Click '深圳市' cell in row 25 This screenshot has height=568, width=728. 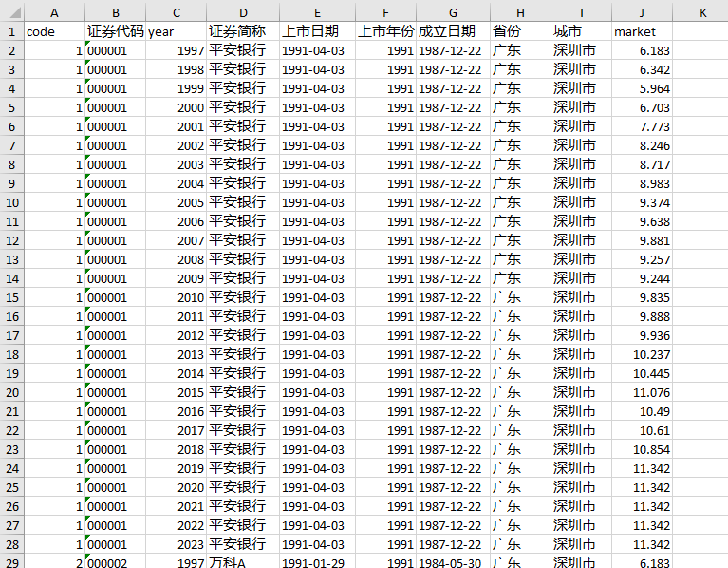581,487
